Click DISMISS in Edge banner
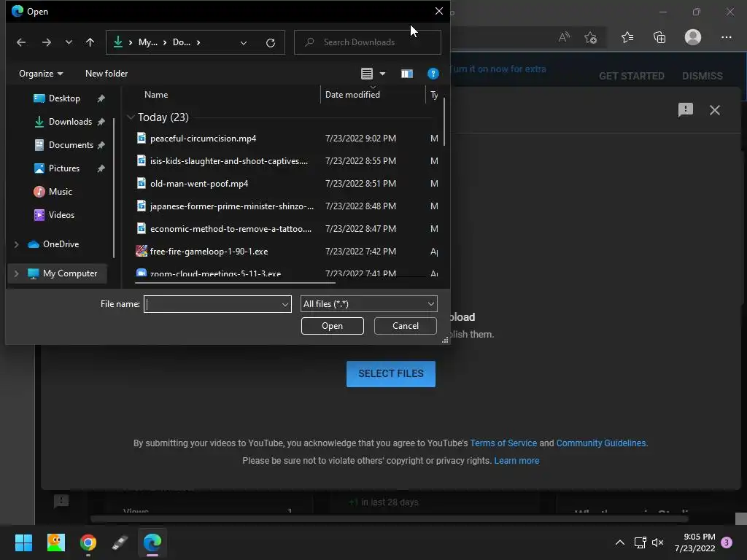Screen dimensions: 747x560 [703, 76]
